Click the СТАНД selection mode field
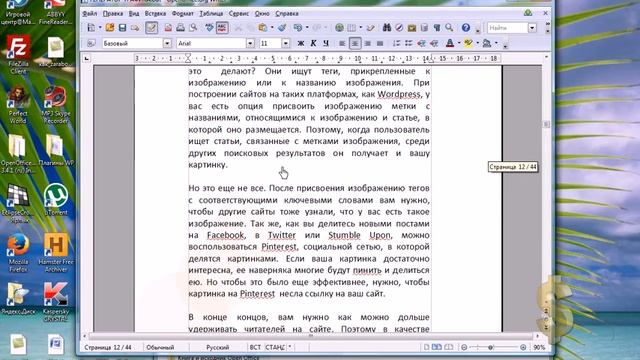Viewport: 640px width, 360px height. tap(275, 347)
